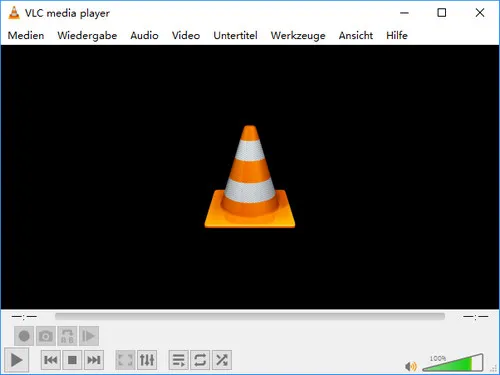Viewport: 500px width, 375px height.
Task: Toggle random shuffle playback
Action: pyautogui.click(x=222, y=360)
